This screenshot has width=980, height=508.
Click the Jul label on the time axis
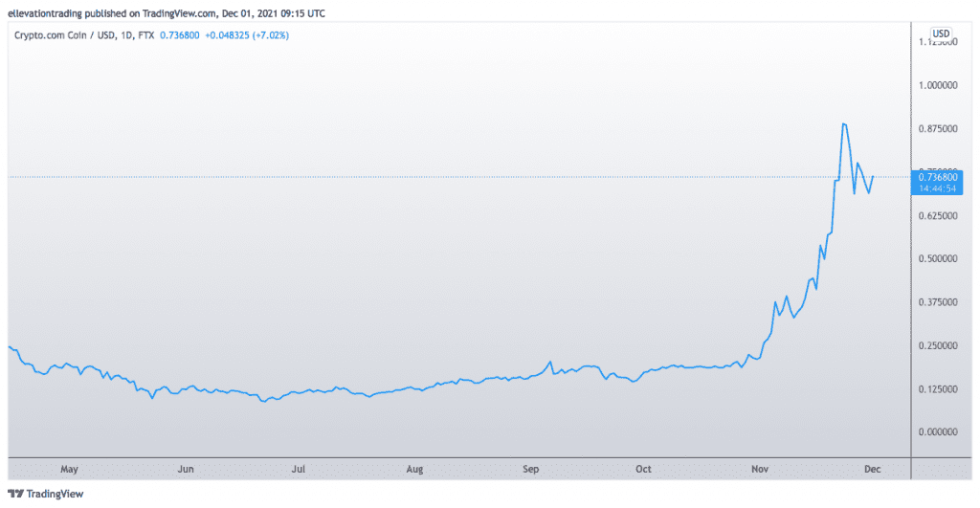point(299,470)
